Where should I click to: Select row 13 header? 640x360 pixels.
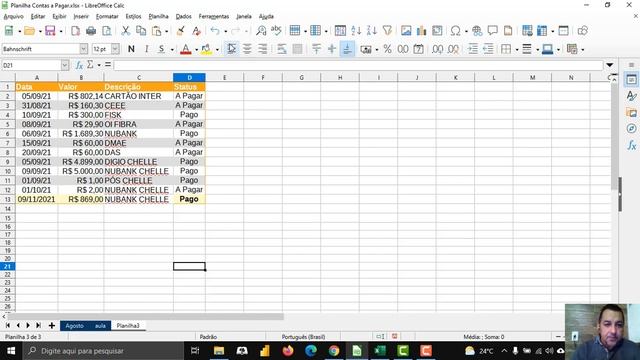7,199
